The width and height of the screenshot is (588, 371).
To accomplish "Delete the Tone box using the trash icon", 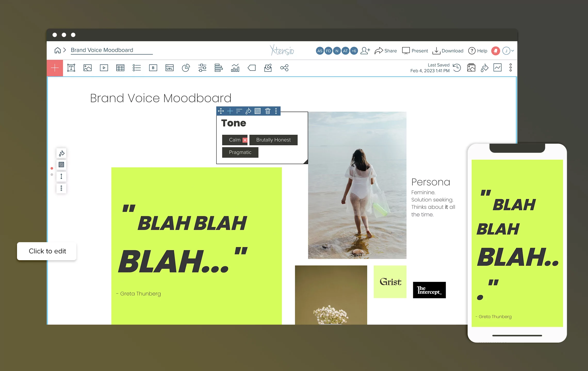I will pyautogui.click(x=267, y=111).
